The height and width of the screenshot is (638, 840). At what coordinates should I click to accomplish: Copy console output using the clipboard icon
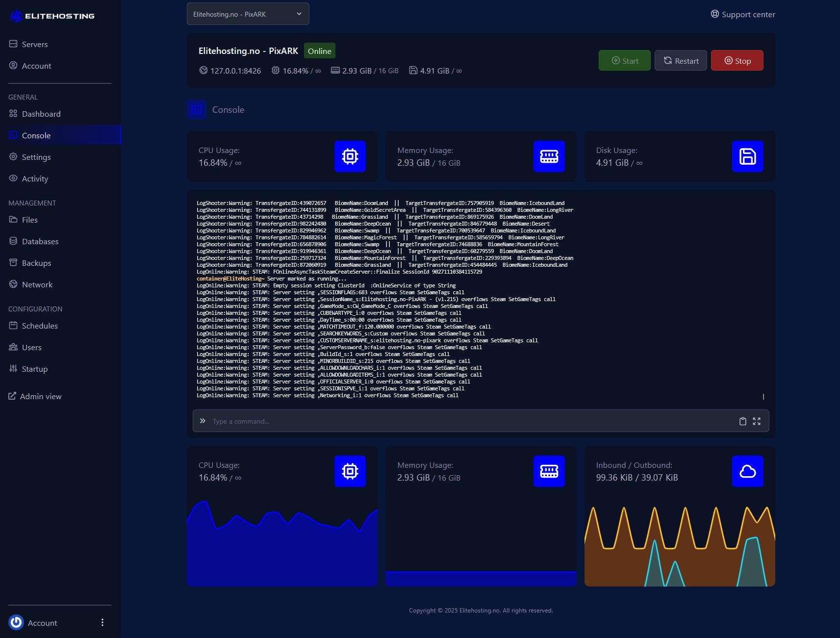click(742, 421)
